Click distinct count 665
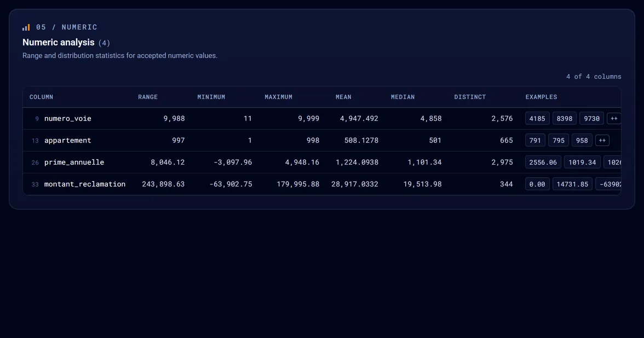The height and width of the screenshot is (338, 644). [x=507, y=140]
